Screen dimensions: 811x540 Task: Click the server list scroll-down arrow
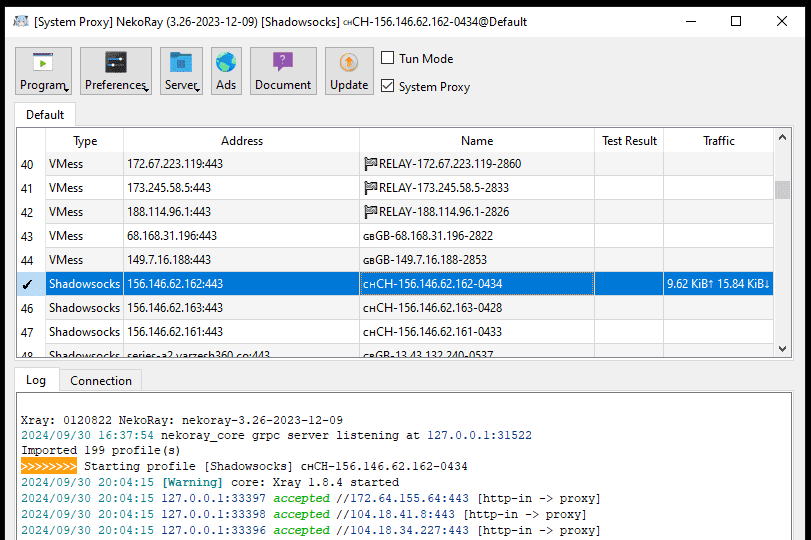pos(782,349)
